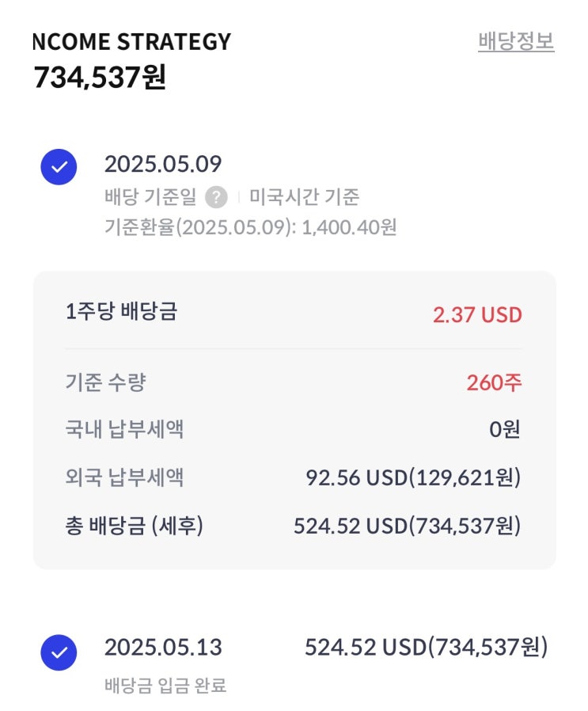Select the 국내 납부세액 label
The image size is (588, 711).
124,430
